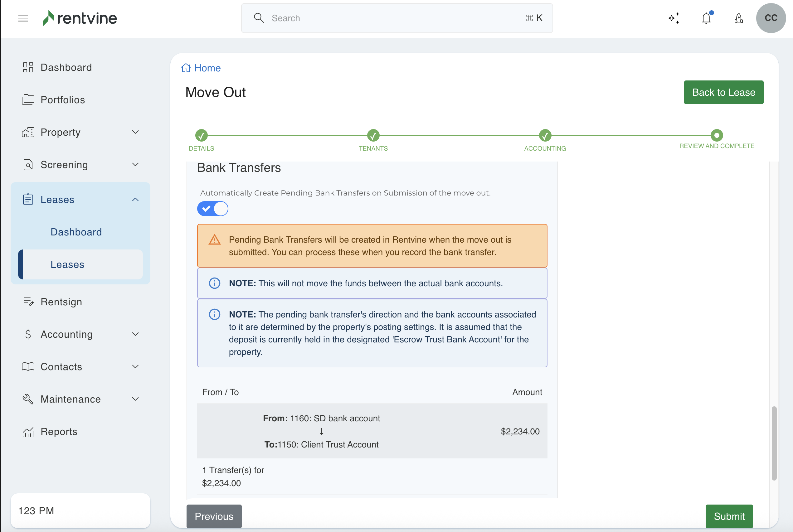This screenshot has height=532, width=793.
Task: Click the page vertical scrollbar thumb
Action: click(774, 443)
